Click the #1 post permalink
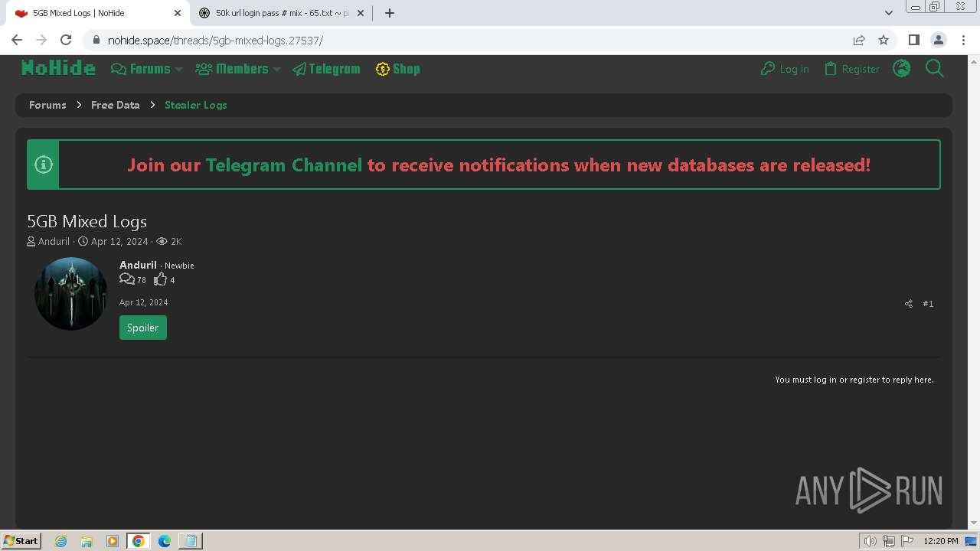 pos(928,304)
